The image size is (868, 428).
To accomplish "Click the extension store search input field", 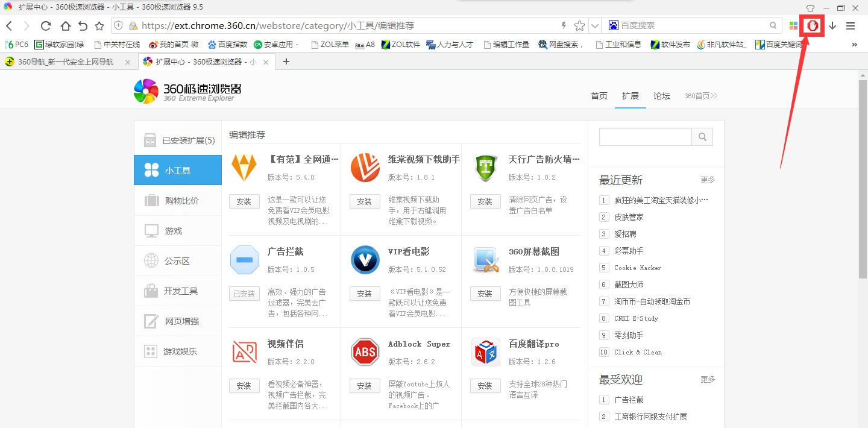I will [x=645, y=137].
